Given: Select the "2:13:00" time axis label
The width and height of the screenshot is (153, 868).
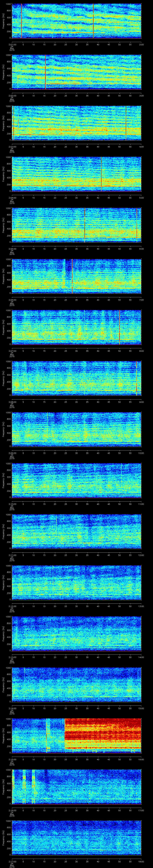Looking at the screenshot, I should pyautogui.click(x=12, y=657).
